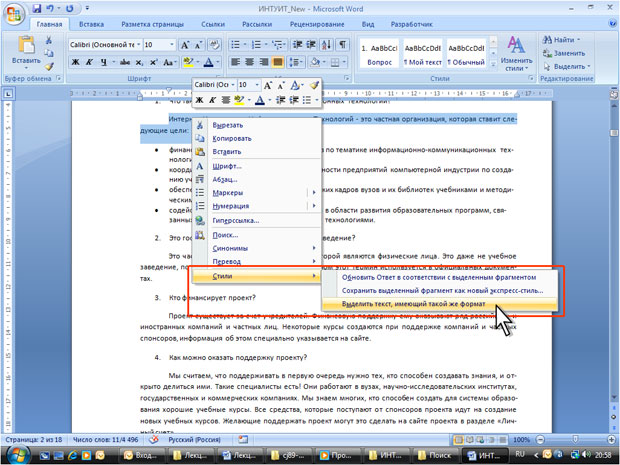Viewport: 620px width, 465px height.
Task: Open ribbon font name dropdown
Action: [x=138, y=45]
